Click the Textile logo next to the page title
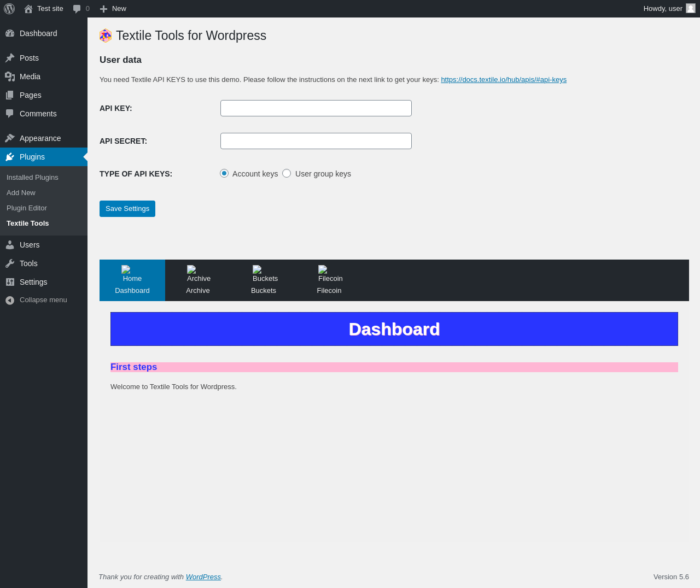The width and height of the screenshot is (700, 588). [x=106, y=36]
